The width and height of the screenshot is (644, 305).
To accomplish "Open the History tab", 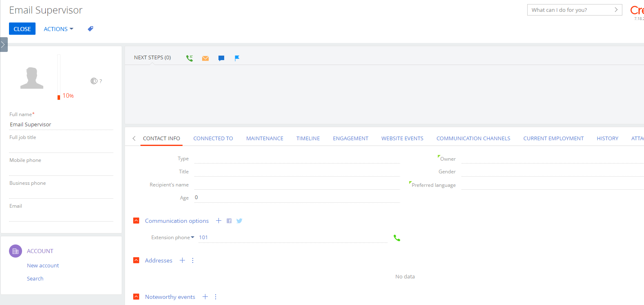I will point(607,139).
